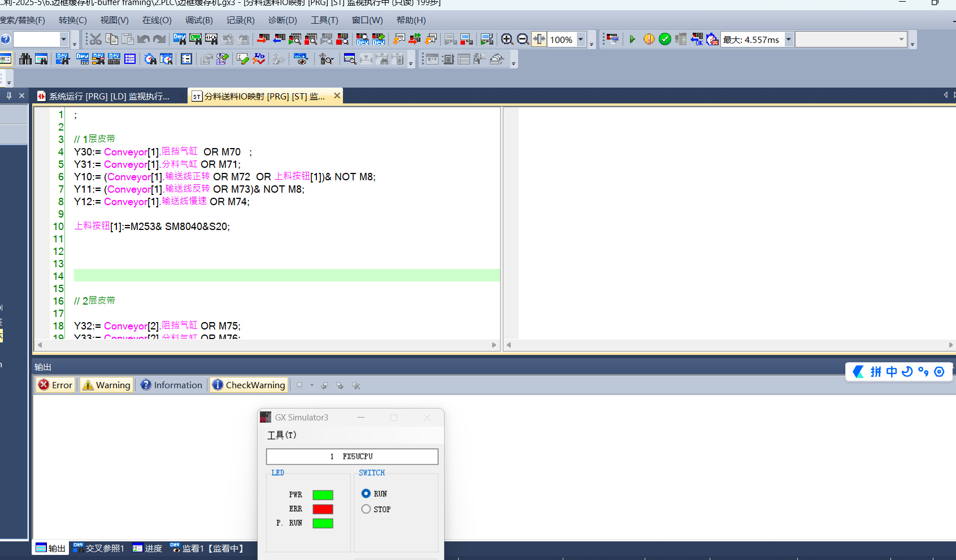
Task: Click the red ERR LED indicator
Action: pos(323,509)
